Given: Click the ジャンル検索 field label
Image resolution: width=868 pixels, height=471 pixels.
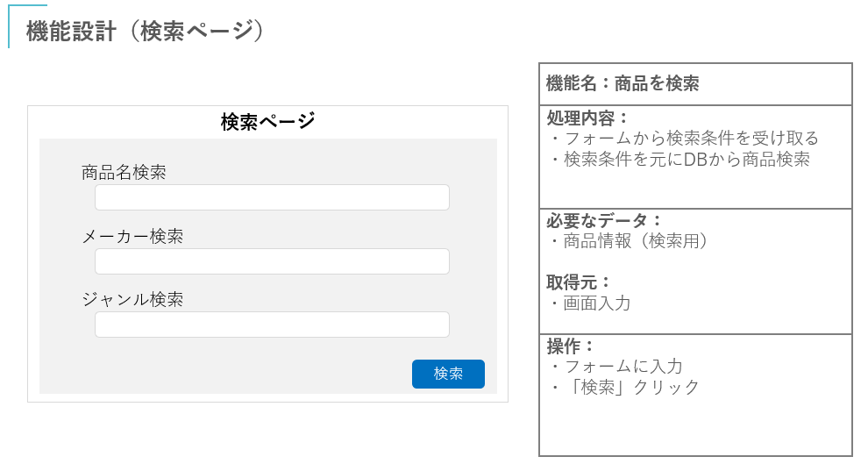Looking at the screenshot, I should 132,299.
